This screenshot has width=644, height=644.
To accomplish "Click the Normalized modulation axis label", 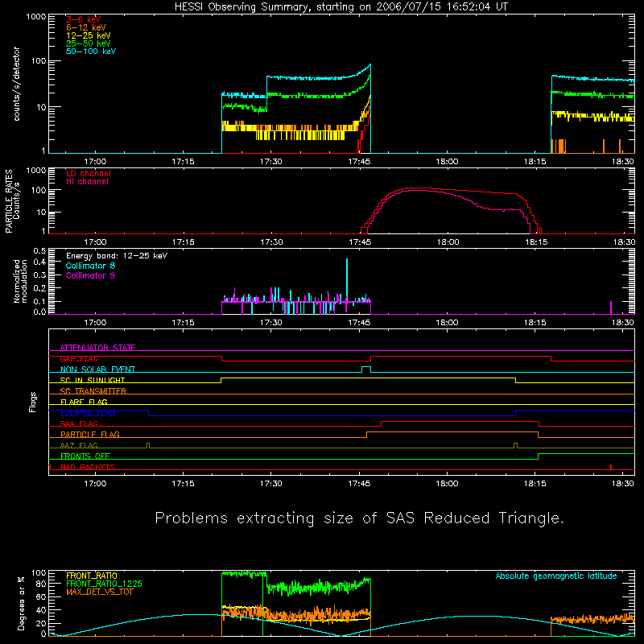I will [x=20, y=281].
